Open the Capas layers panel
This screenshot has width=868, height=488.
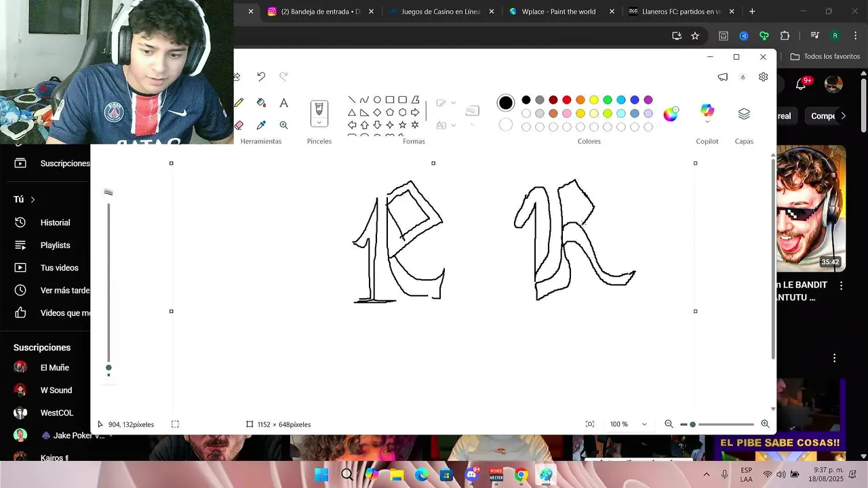744,114
